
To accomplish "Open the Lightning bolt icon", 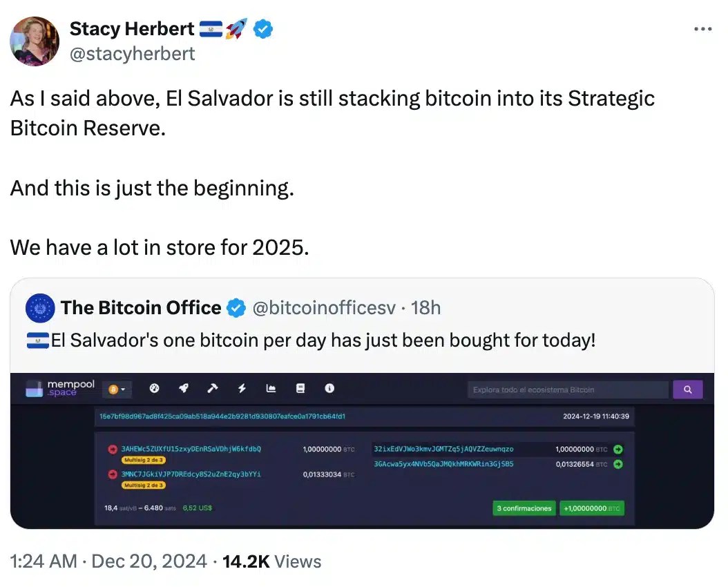I will pos(242,389).
